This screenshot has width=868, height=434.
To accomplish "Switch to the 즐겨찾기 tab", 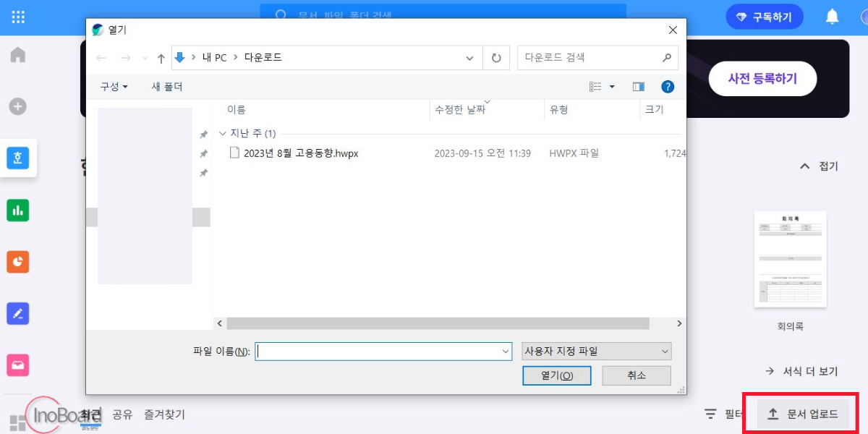I will click(x=164, y=414).
